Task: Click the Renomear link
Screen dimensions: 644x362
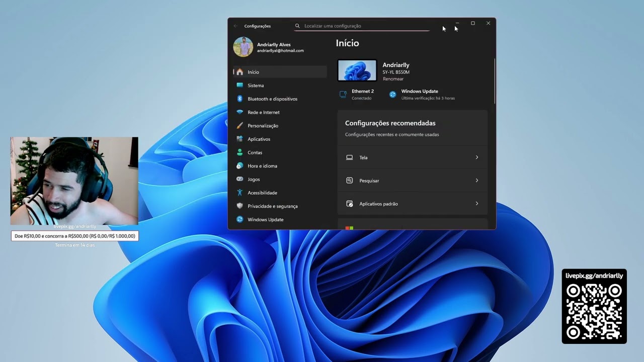Action: click(393, 79)
